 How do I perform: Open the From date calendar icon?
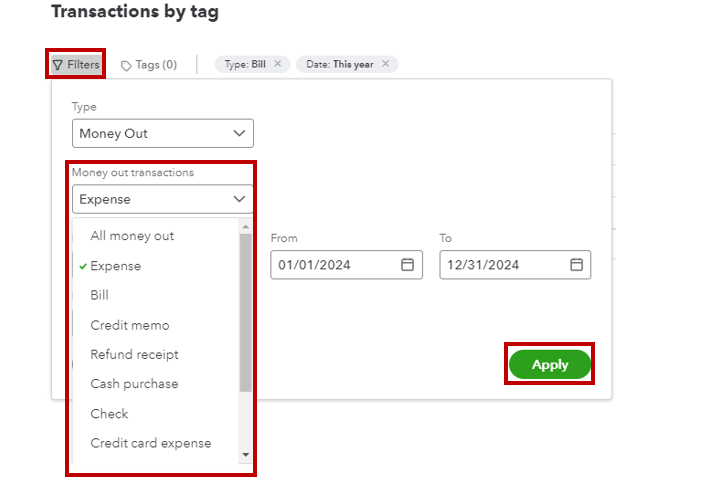[407, 265]
